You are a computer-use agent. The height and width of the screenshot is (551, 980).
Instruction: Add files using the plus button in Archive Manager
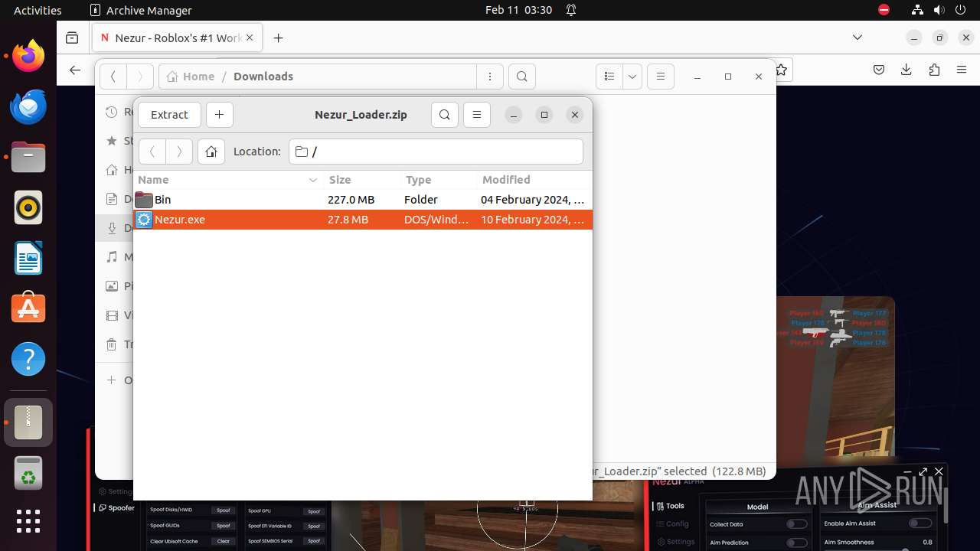[x=219, y=115]
